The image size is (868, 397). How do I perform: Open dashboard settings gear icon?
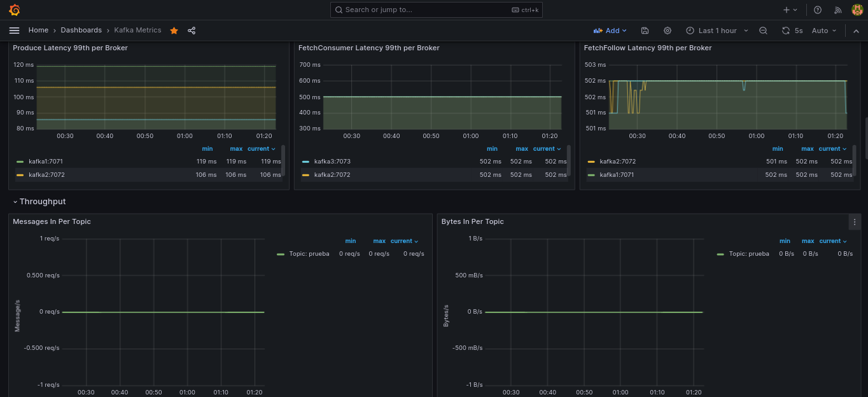[x=668, y=31]
